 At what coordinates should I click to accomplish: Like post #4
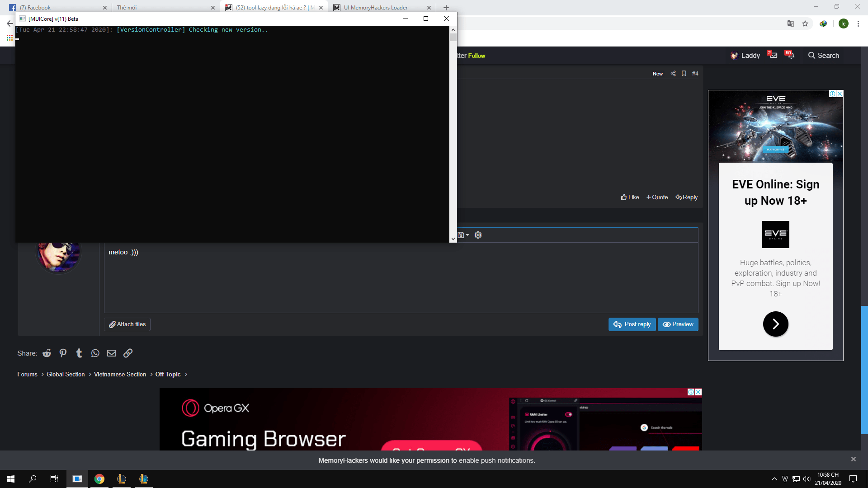pyautogui.click(x=630, y=197)
